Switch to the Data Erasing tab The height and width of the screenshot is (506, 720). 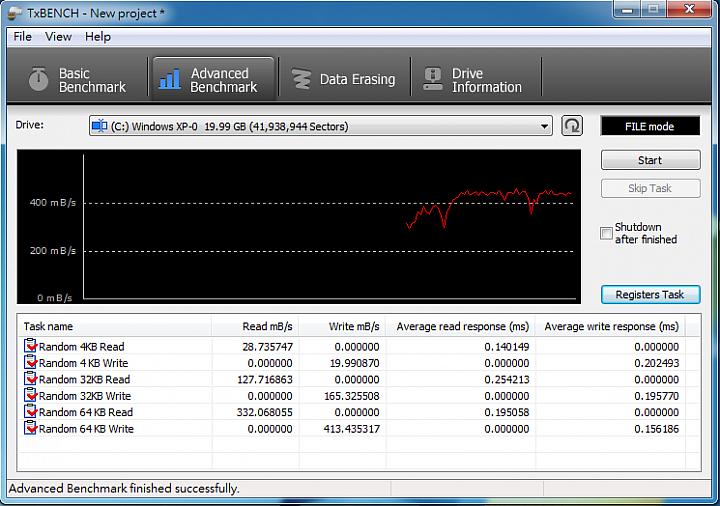pos(345,79)
